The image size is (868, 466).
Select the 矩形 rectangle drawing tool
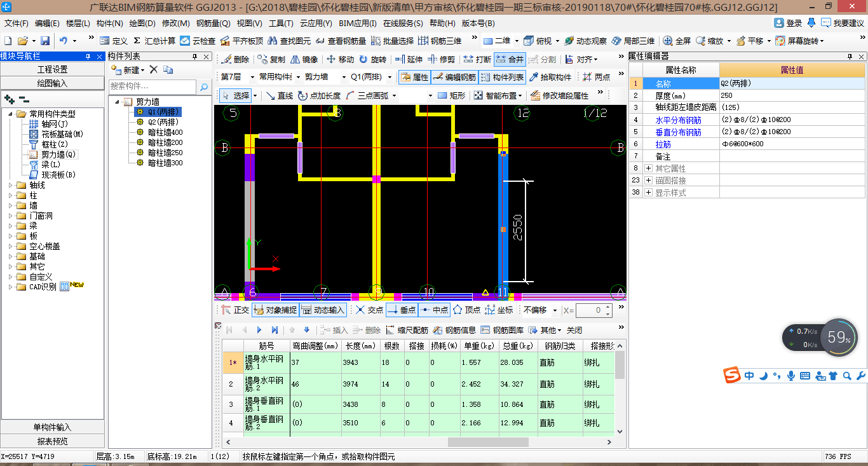(451, 96)
